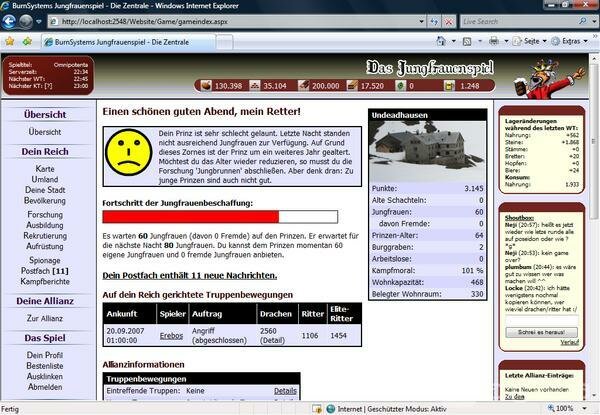Viewport: 600px width, 415px height.
Task: Click the address bar URL field
Action: point(233,22)
